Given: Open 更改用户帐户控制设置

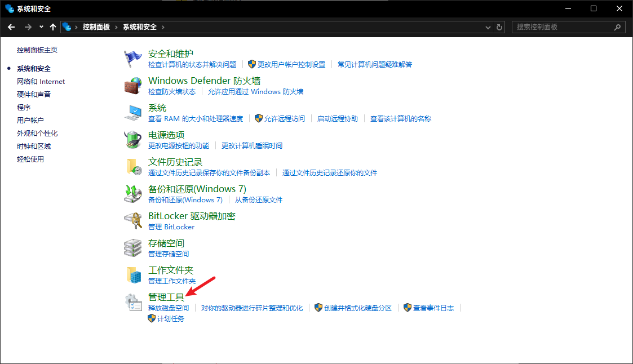Looking at the screenshot, I should coord(291,65).
